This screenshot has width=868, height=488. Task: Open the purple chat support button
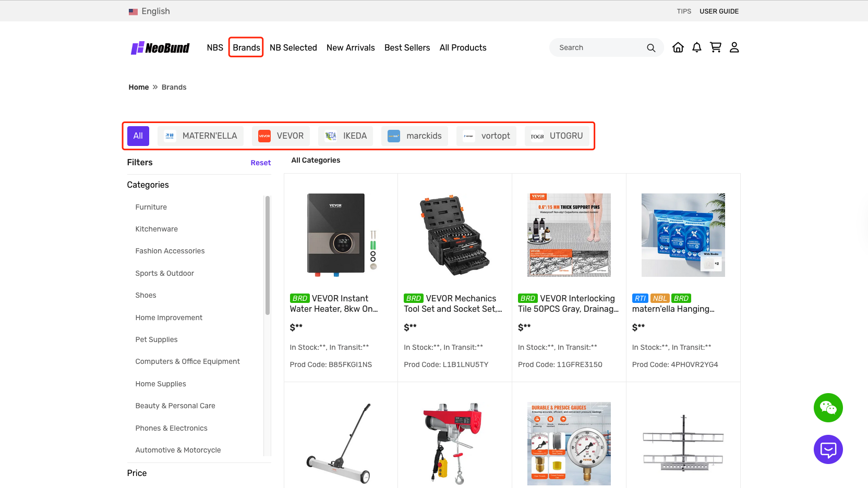coord(828,449)
